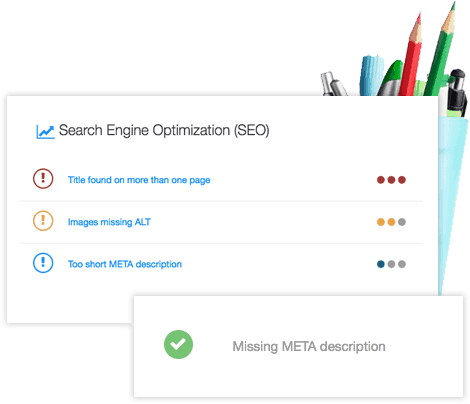Click the three red priority dots
Image resolution: width=470 pixels, height=404 pixels.
coord(391,180)
